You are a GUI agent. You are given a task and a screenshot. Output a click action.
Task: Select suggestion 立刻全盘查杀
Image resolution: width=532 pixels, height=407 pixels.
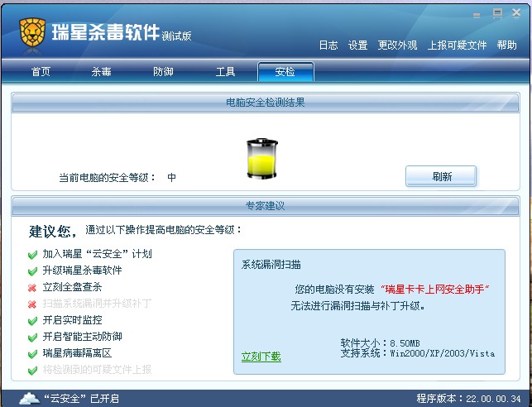coord(72,287)
